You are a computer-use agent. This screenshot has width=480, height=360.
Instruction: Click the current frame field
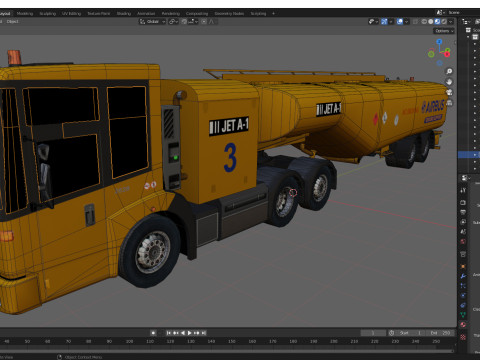(x=373, y=333)
